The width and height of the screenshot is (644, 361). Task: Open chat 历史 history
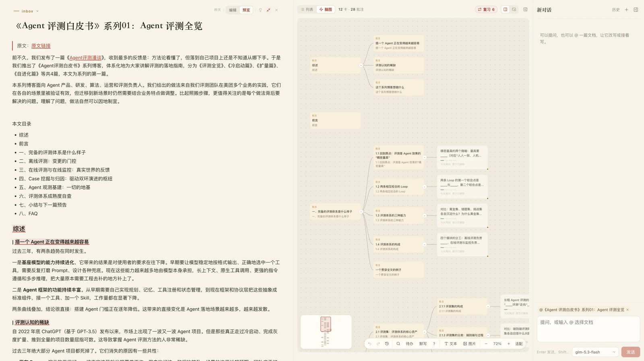616,10
